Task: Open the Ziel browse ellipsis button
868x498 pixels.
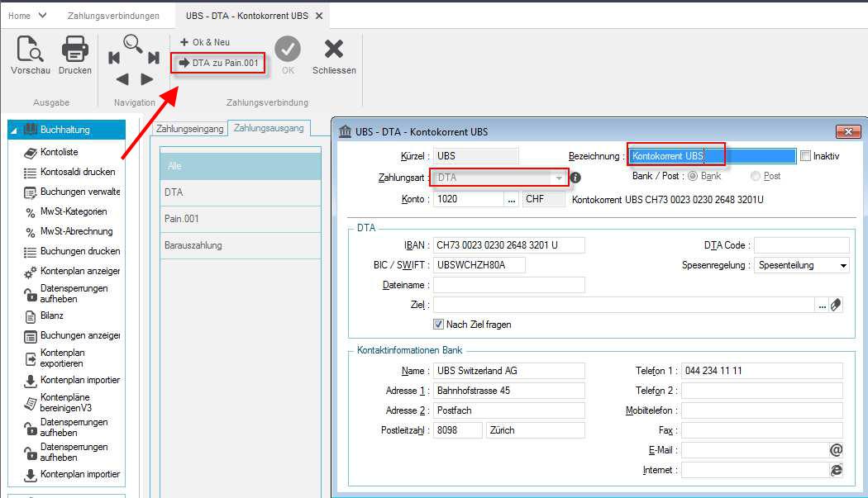Action: tap(822, 305)
